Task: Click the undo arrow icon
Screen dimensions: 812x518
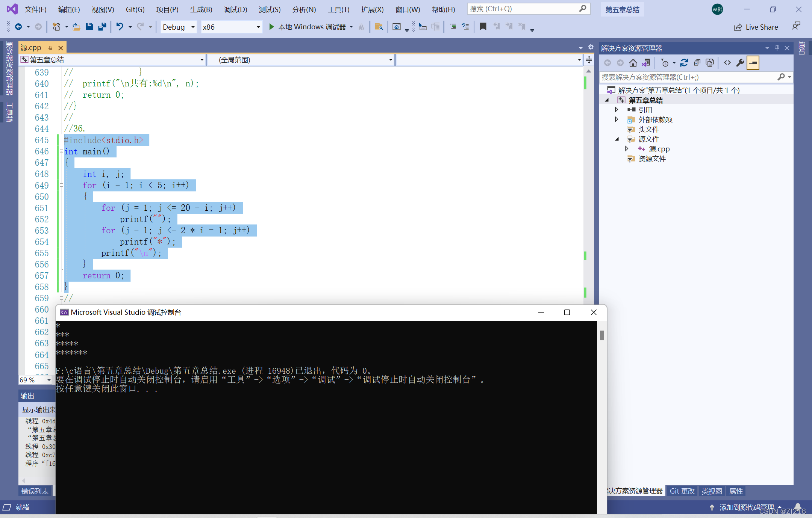Action: point(120,27)
